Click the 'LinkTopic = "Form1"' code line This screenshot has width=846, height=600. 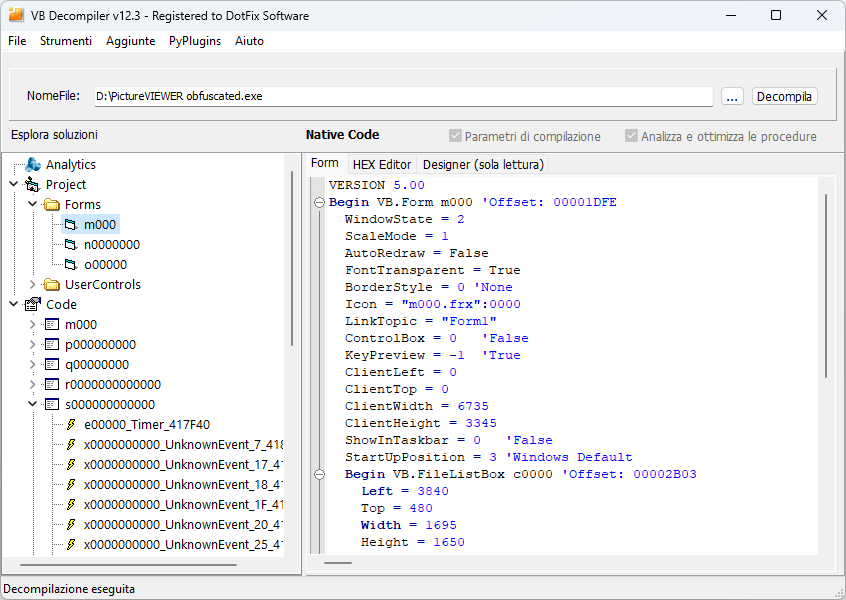click(420, 321)
